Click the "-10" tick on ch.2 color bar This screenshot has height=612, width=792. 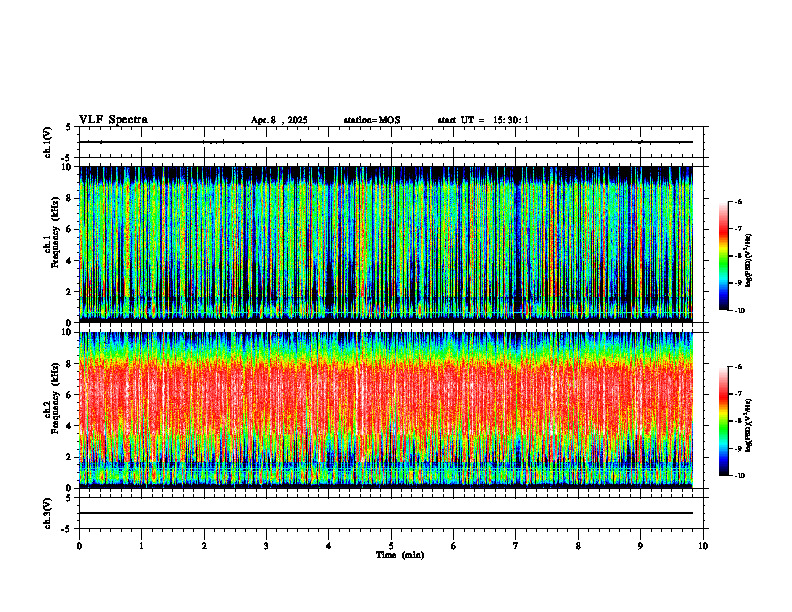tap(739, 476)
